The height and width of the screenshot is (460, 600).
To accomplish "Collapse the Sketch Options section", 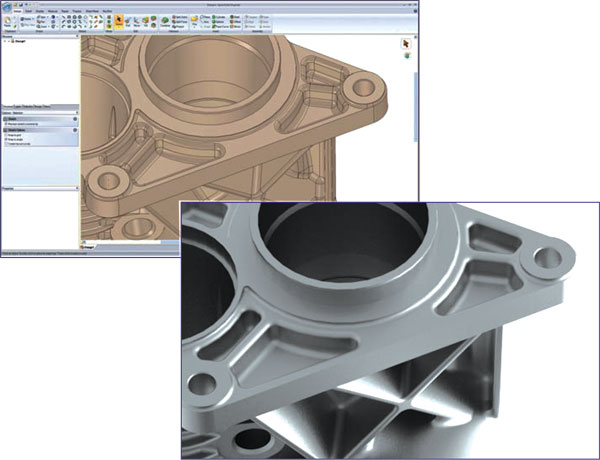I will coord(75,130).
